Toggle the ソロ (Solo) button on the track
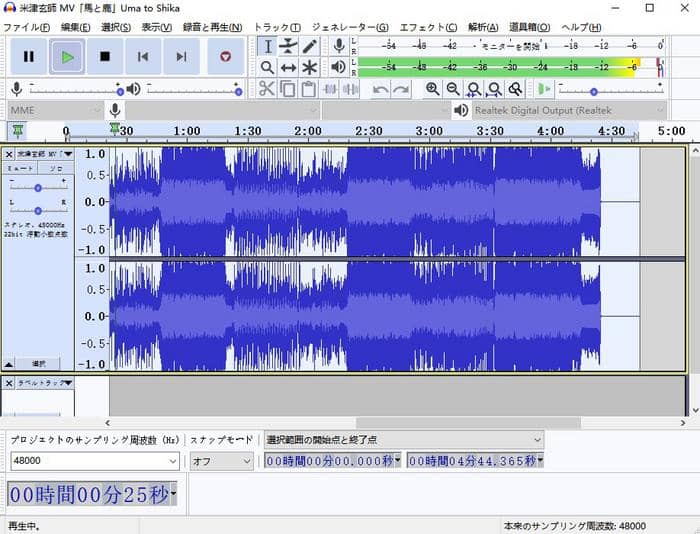Viewport: 700px width, 534px height. pos(55,169)
